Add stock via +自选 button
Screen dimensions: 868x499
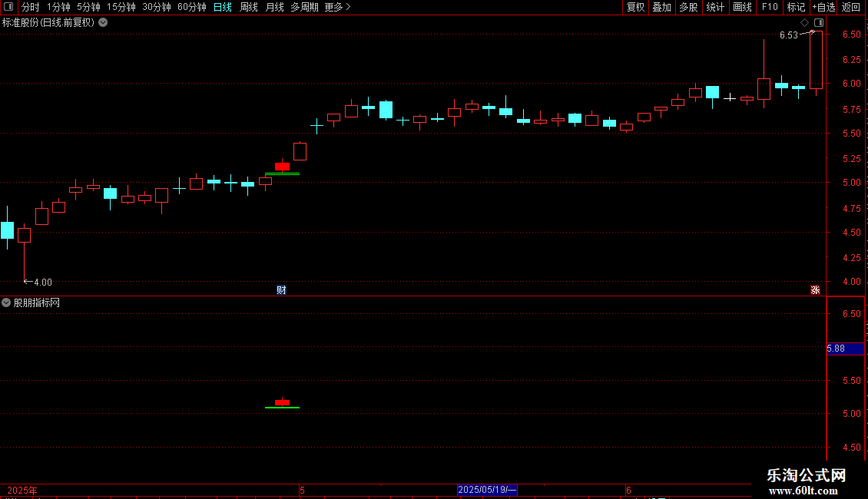point(823,7)
